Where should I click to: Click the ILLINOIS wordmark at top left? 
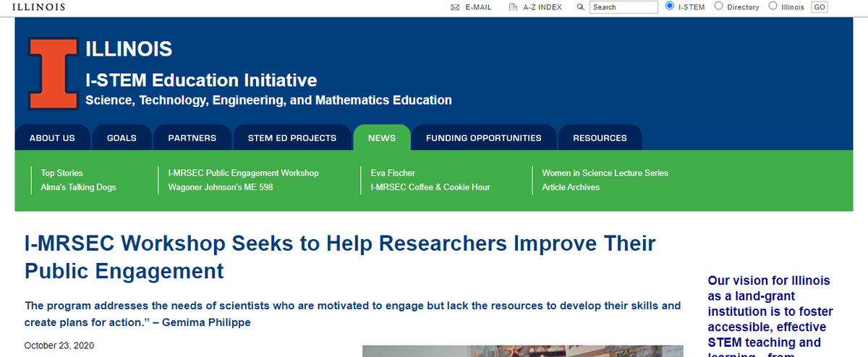click(39, 7)
